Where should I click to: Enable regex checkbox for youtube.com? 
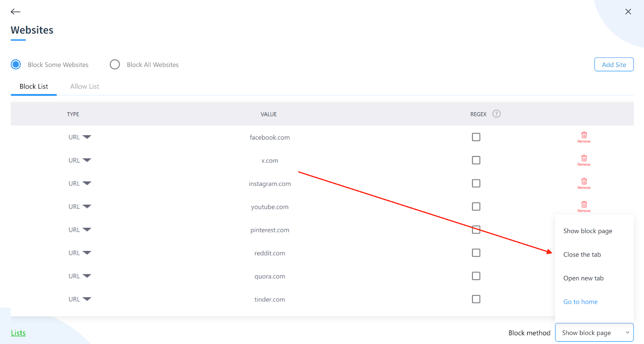(476, 206)
